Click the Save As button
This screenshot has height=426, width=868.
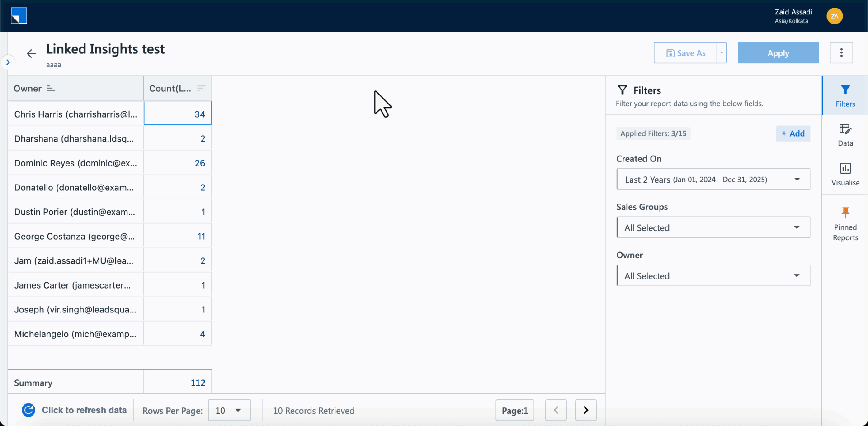coord(685,52)
